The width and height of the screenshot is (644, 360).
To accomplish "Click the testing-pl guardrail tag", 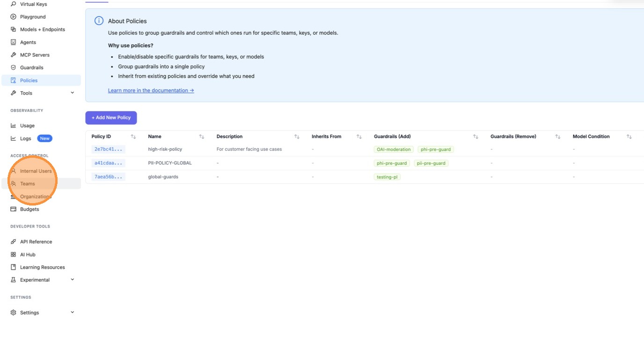I will click(387, 177).
